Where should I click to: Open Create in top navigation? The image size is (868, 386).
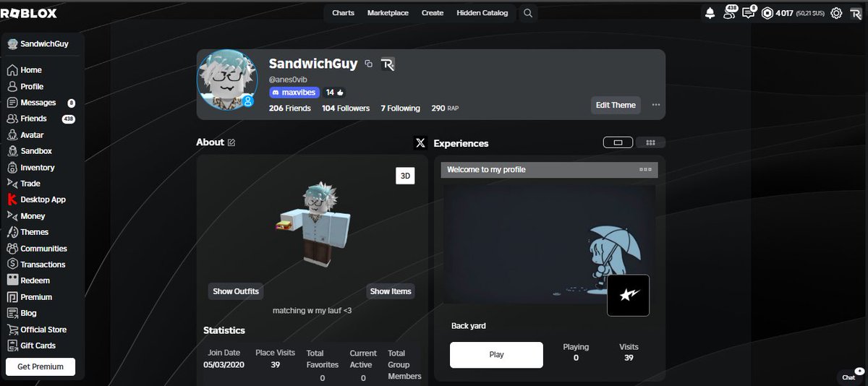coord(433,13)
